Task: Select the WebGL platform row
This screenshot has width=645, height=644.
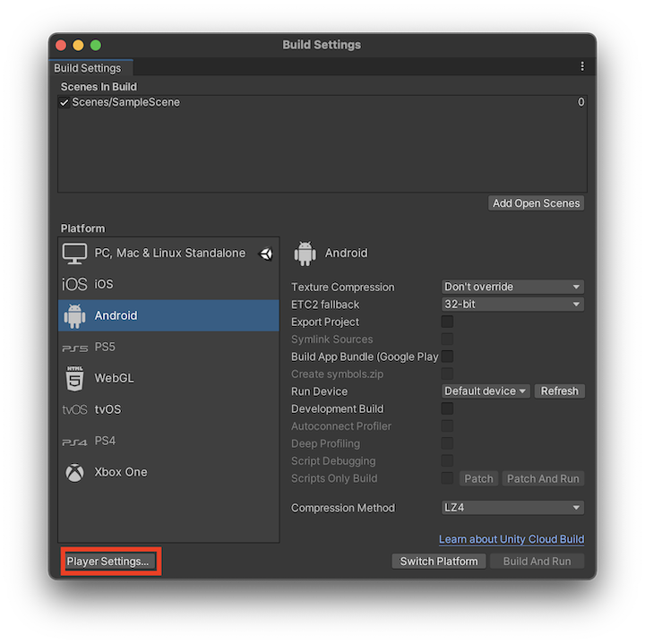Action: [x=168, y=378]
